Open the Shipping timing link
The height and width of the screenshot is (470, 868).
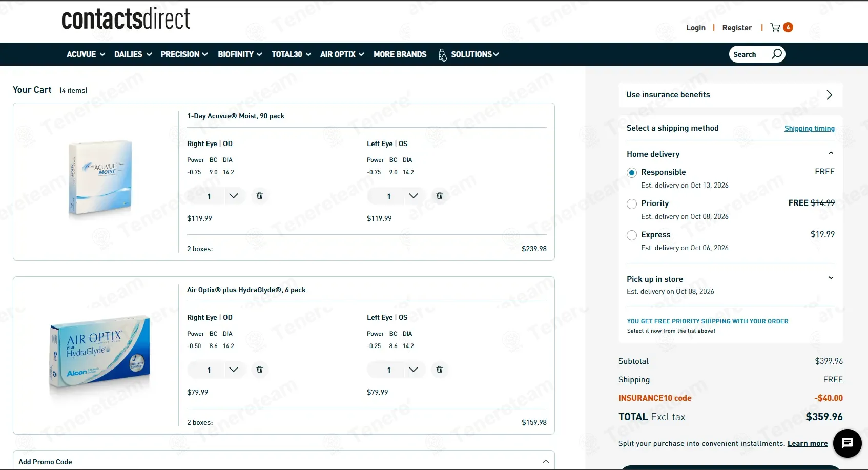(x=810, y=129)
